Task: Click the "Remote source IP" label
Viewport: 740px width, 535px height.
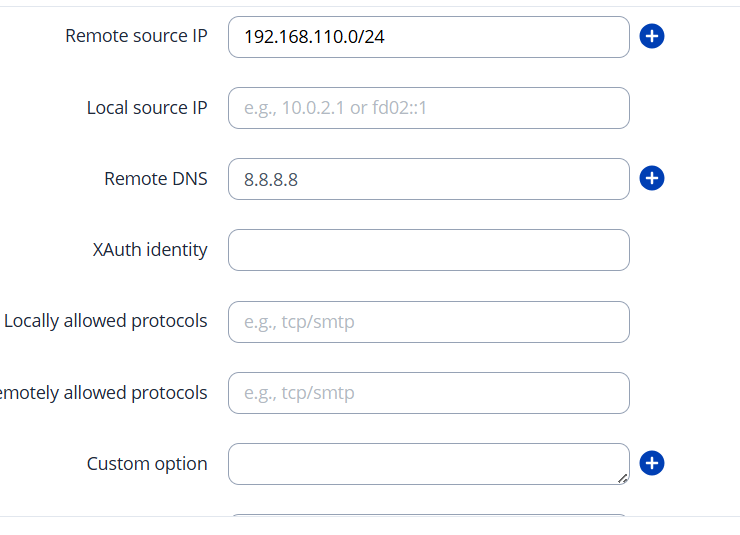Action: [136, 36]
